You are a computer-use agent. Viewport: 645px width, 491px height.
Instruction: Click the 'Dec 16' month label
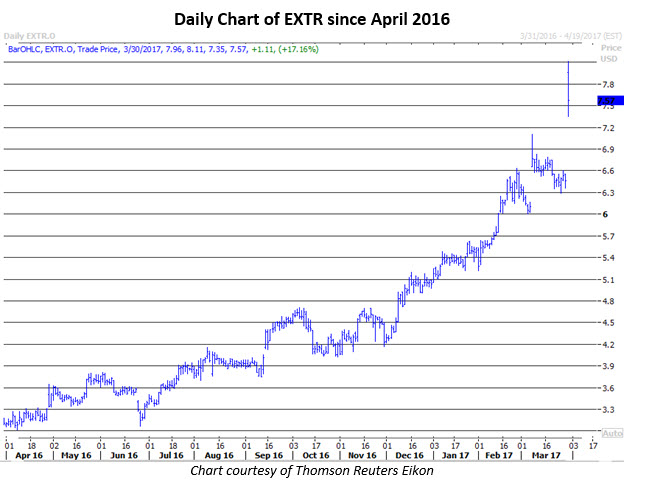click(x=409, y=456)
